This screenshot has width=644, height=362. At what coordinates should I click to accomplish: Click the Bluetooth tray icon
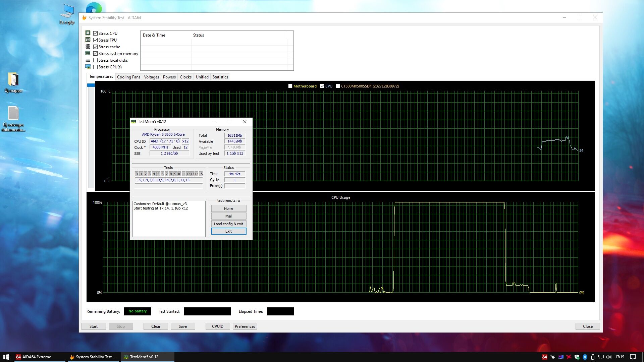click(585, 357)
